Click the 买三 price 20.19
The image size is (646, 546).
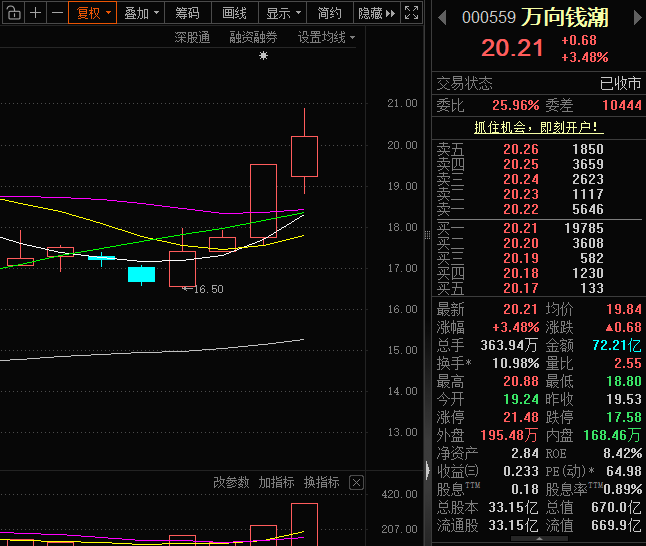pos(521,258)
